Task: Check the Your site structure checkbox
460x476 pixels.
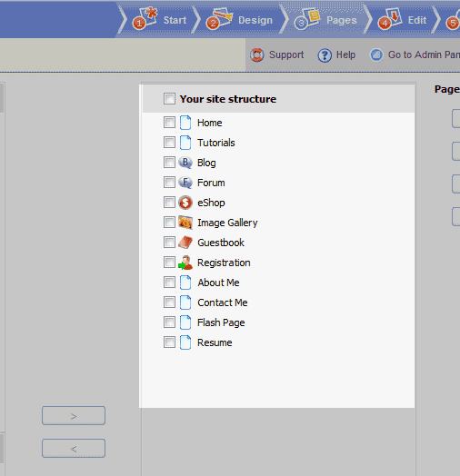Action: (x=169, y=99)
